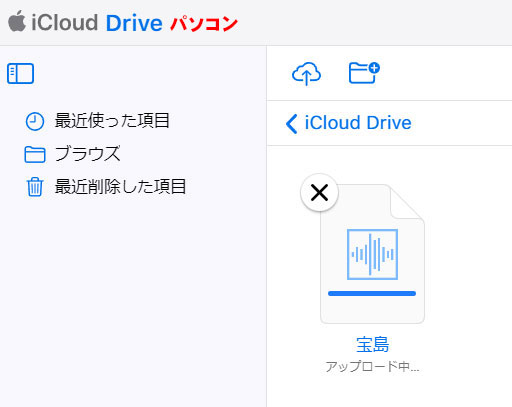Click the 宝島 upload progress bar

(372, 293)
